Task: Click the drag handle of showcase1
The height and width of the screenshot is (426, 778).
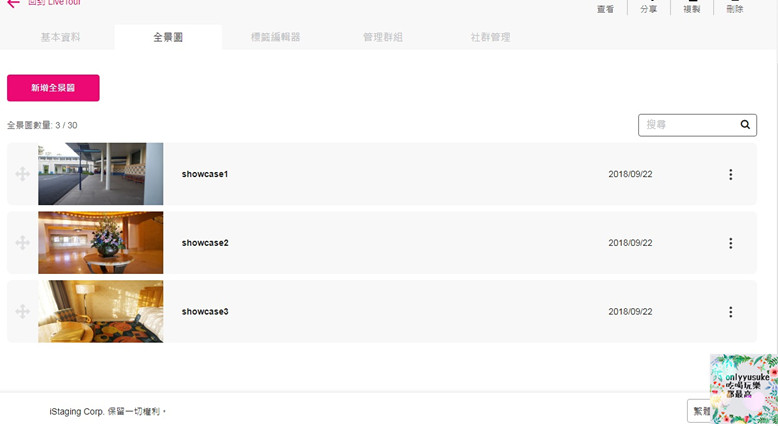Action: (x=22, y=174)
